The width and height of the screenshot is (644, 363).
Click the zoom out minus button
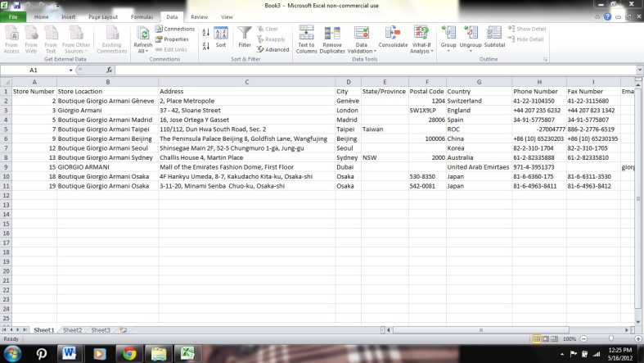coord(583,338)
